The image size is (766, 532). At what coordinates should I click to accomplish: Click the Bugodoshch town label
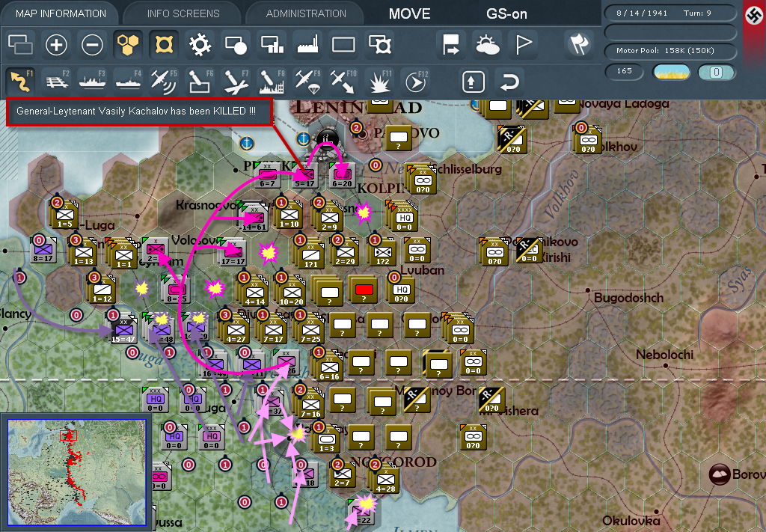pyautogui.click(x=628, y=298)
